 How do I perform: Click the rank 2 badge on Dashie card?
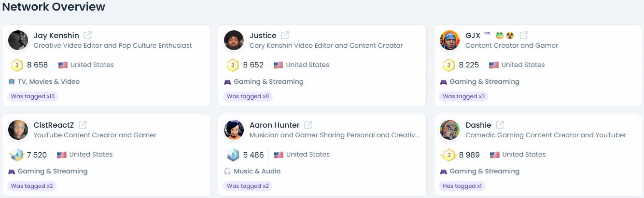click(x=449, y=155)
